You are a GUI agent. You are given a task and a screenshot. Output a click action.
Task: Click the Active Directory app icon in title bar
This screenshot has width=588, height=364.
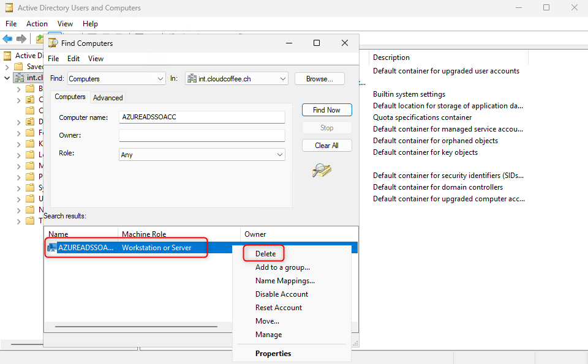point(9,8)
